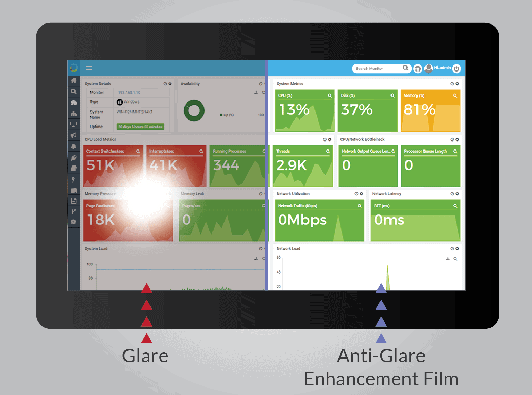Viewport: 532px width, 395px height.
Task: Zoom into the Threads tile
Action: [328, 152]
